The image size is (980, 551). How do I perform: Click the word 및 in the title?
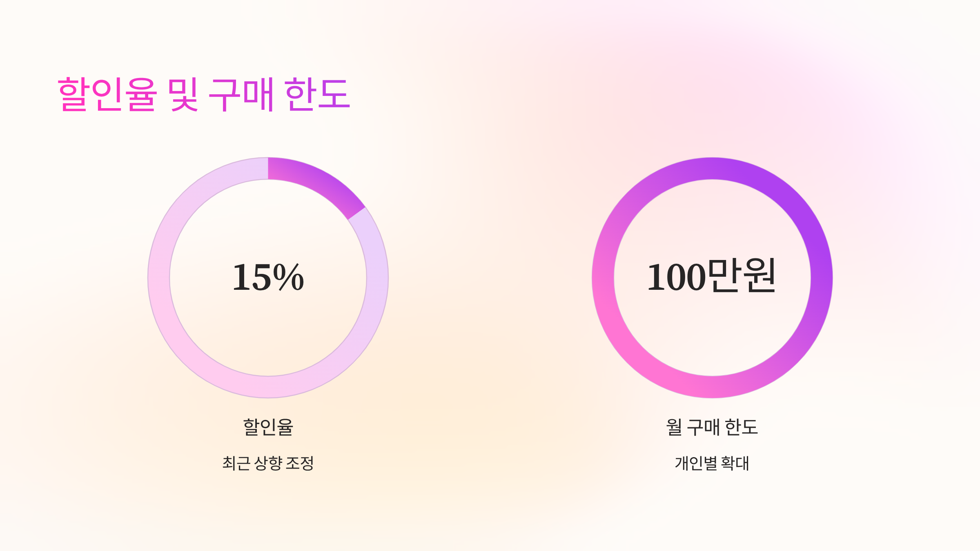coord(183,94)
